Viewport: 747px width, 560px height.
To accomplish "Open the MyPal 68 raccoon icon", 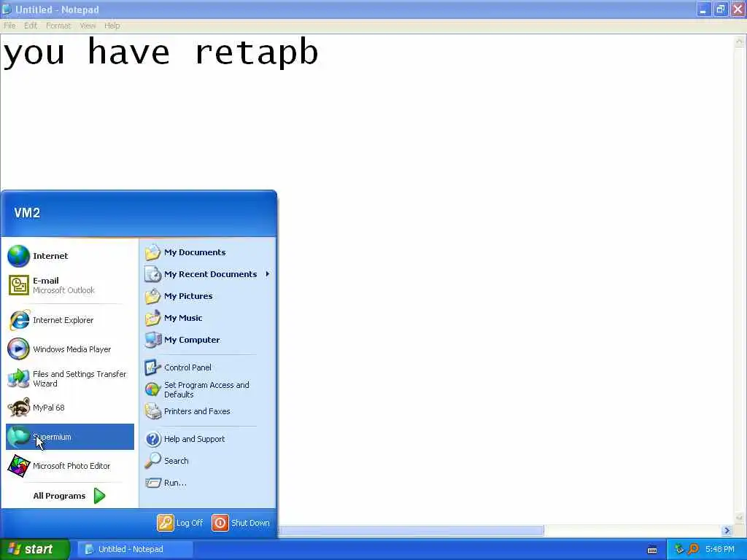I will (x=19, y=408).
